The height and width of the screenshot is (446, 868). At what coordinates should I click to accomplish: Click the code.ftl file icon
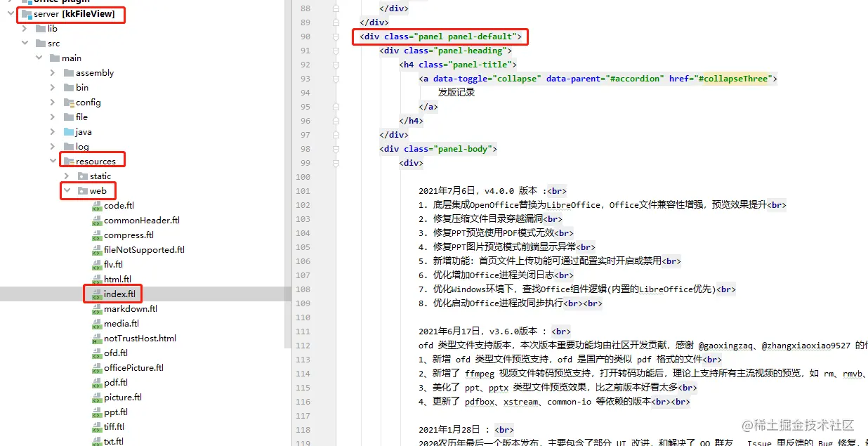click(97, 206)
